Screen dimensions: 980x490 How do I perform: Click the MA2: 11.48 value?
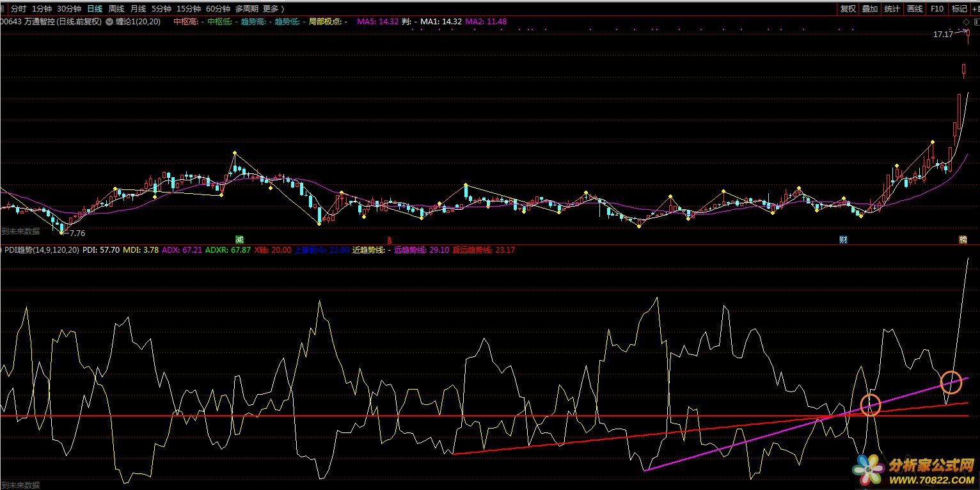(486, 22)
